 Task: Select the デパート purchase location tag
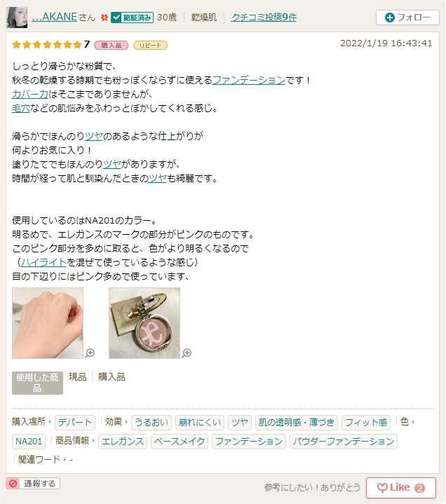(75, 423)
